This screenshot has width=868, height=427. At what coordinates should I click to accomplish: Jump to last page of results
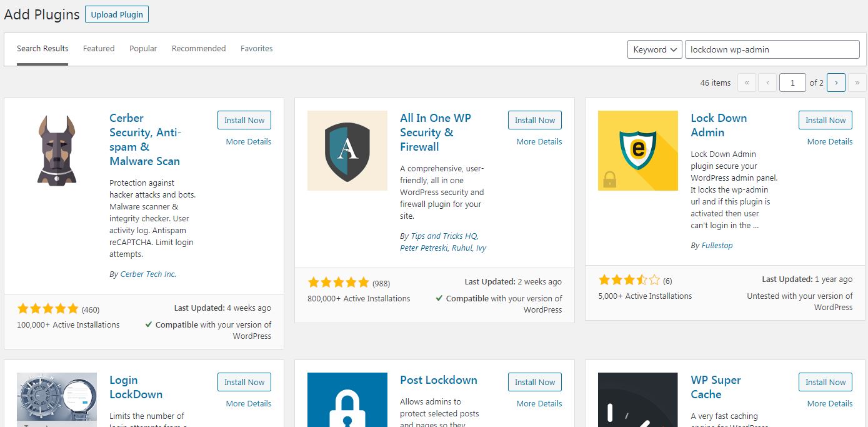[857, 83]
